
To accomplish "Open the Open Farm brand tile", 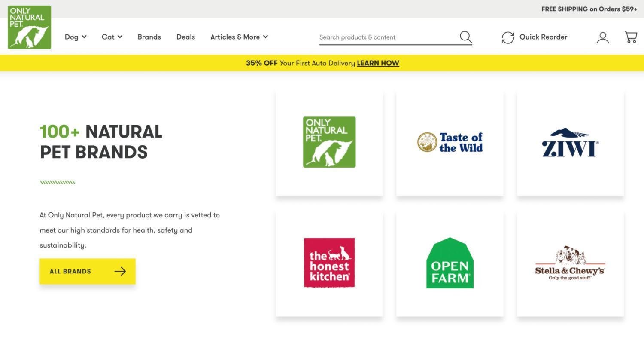I will click(450, 263).
